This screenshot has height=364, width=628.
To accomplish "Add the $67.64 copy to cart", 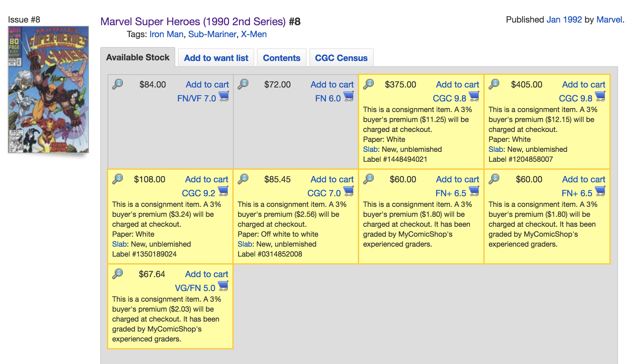I will tap(206, 274).
